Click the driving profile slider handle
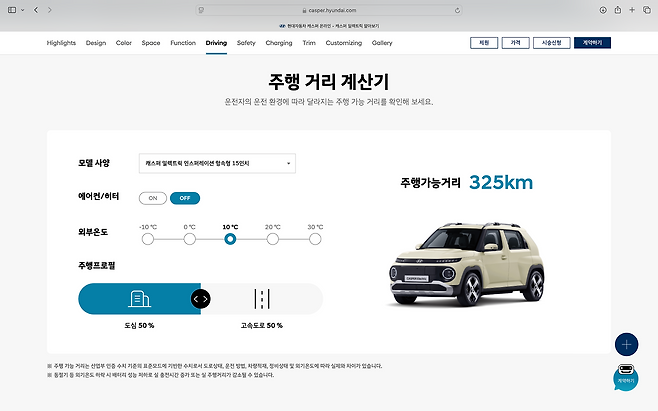Screen dimensions: 658x411 coord(201,298)
